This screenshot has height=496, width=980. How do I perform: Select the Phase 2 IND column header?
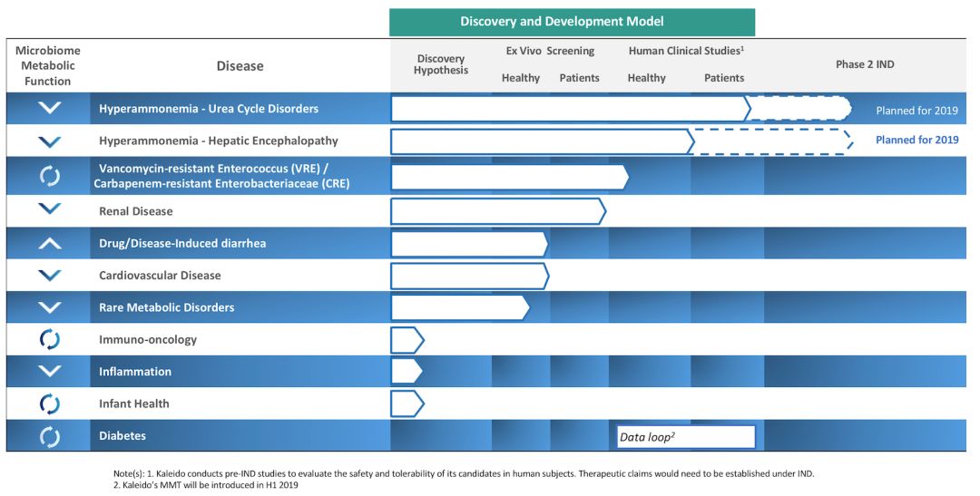[x=865, y=64]
